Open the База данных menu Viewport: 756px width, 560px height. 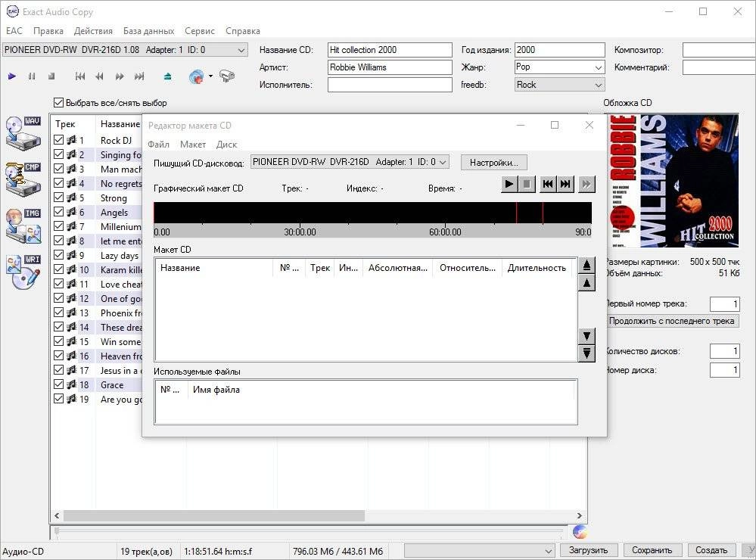(x=148, y=31)
